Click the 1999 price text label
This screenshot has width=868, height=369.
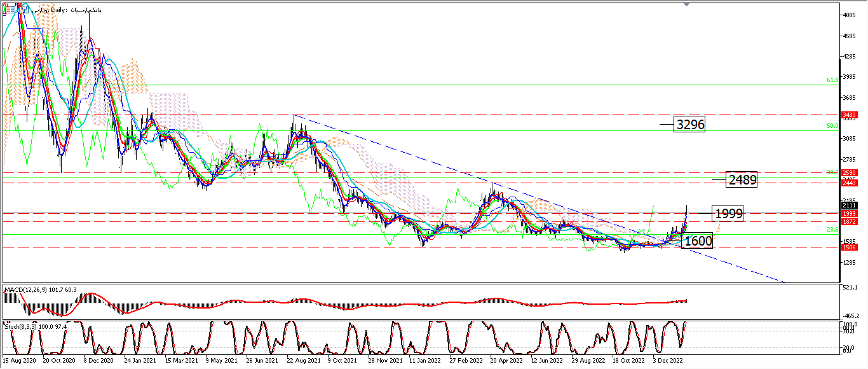point(728,214)
